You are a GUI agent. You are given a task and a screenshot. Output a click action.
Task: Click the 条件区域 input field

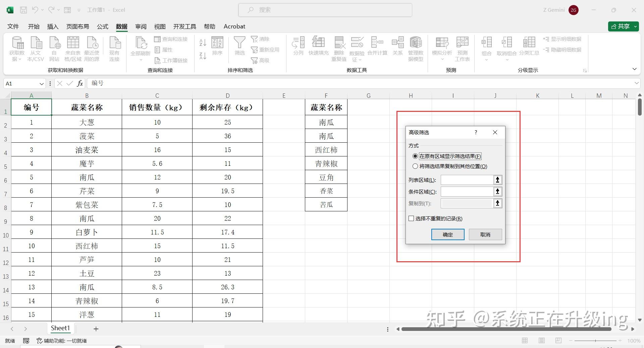pyautogui.click(x=467, y=192)
